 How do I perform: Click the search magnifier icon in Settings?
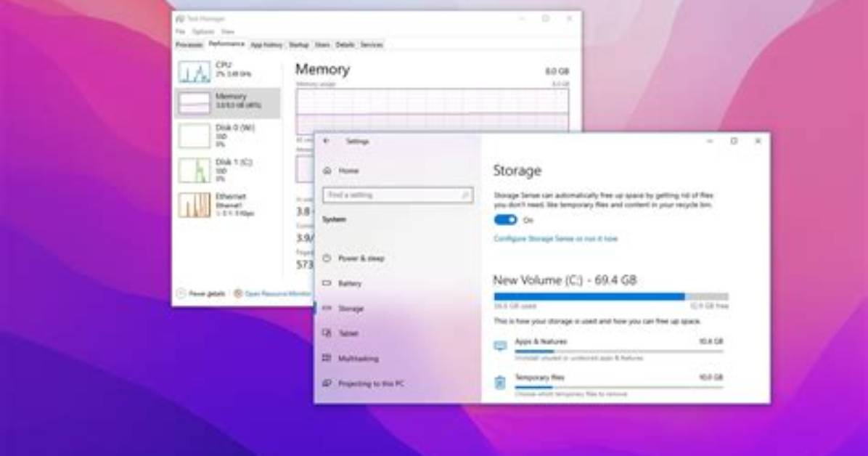(465, 195)
